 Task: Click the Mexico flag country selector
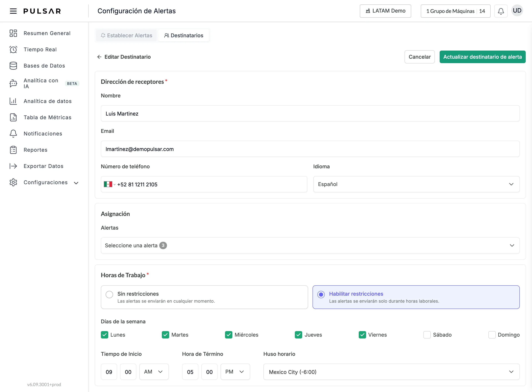pos(110,184)
